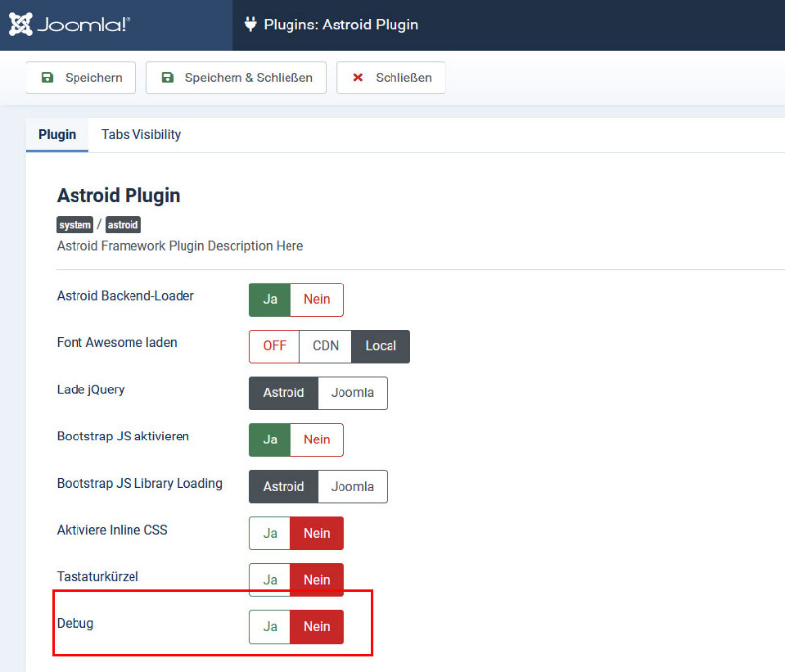Click the astroid badge
Screen dimensions: 785x672
[124, 225]
